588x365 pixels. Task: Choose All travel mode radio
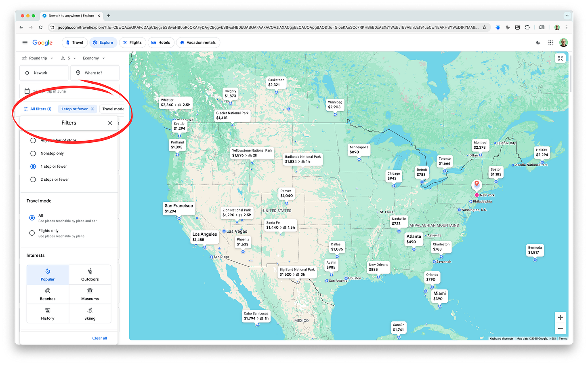point(32,218)
